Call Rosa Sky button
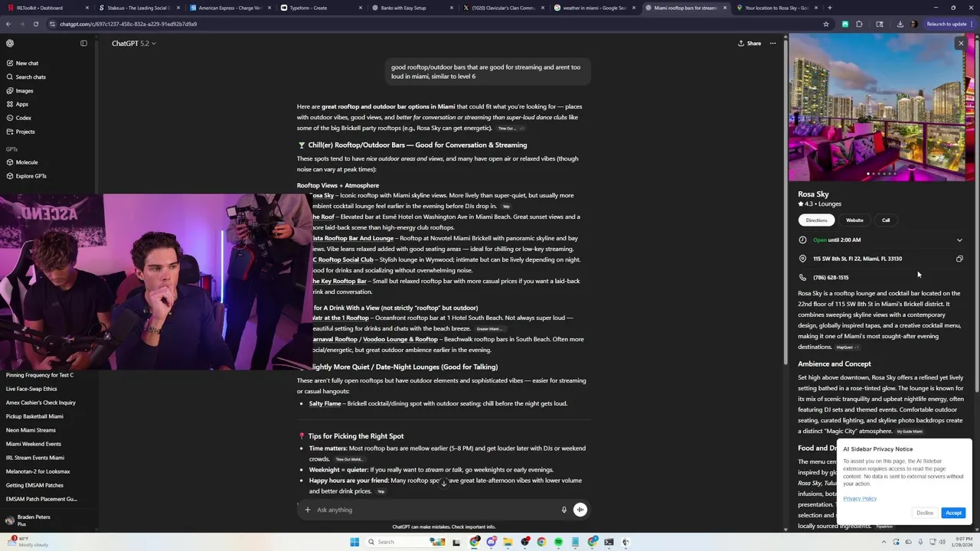This screenshot has height=551, width=980. [x=886, y=220]
